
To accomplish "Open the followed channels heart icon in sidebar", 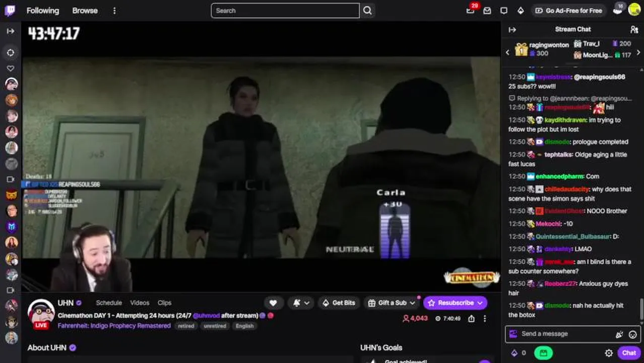I will click(x=11, y=69).
